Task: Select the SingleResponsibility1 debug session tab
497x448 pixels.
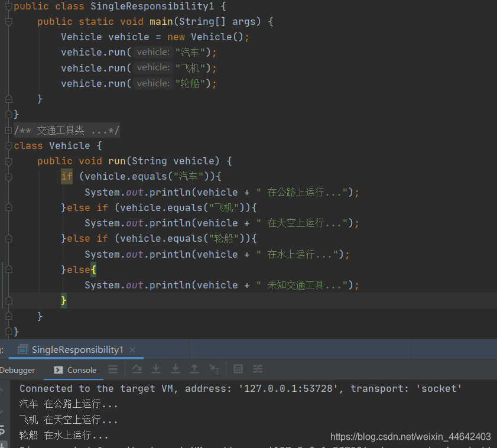Action: [77, 350]
